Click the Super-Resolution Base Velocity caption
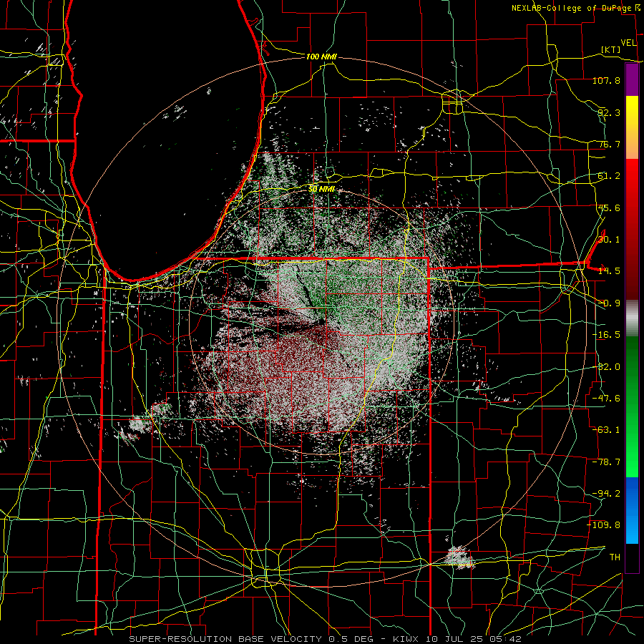Screen dimensions: 644x644 point(326,639)
